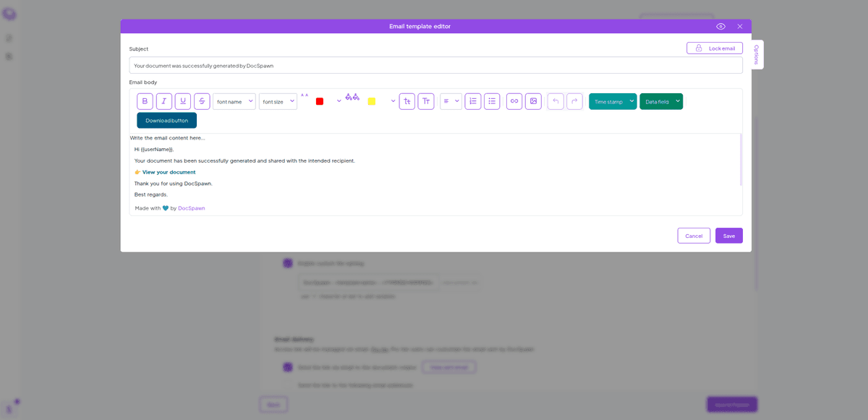The height and width of the screenshot is (420, 868).
Task: Open the font name dropdown
Action: [234, 101]
